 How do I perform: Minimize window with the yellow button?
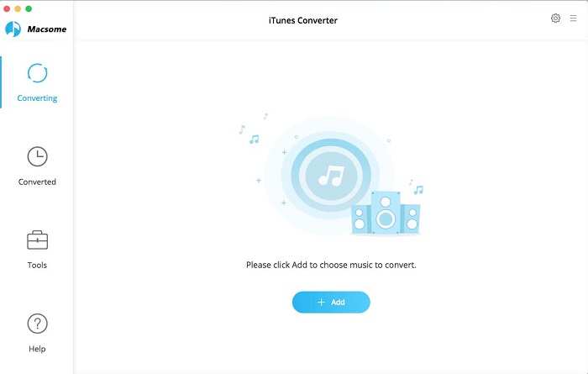(x=18, y=8)
